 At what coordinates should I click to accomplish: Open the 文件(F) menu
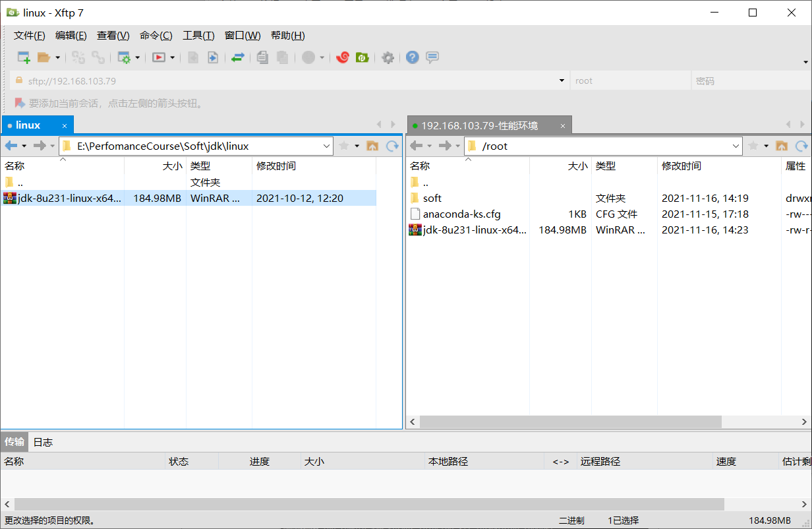click(x=30, y=36)
